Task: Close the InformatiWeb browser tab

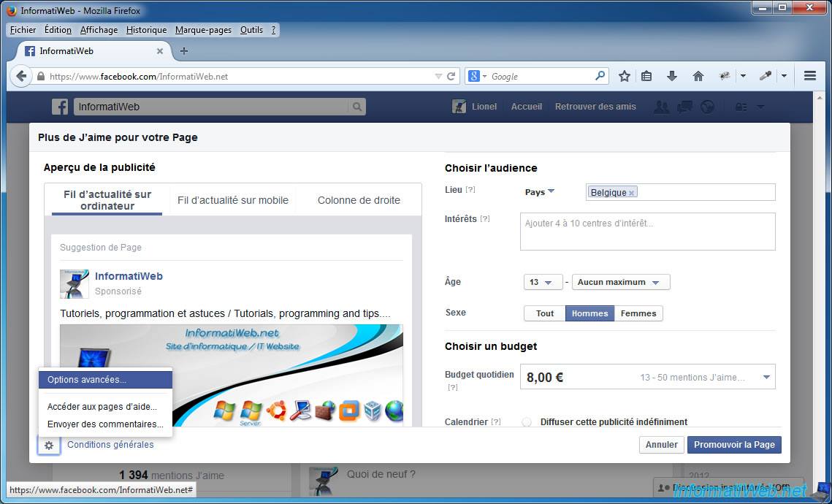Action: point(160,51)
